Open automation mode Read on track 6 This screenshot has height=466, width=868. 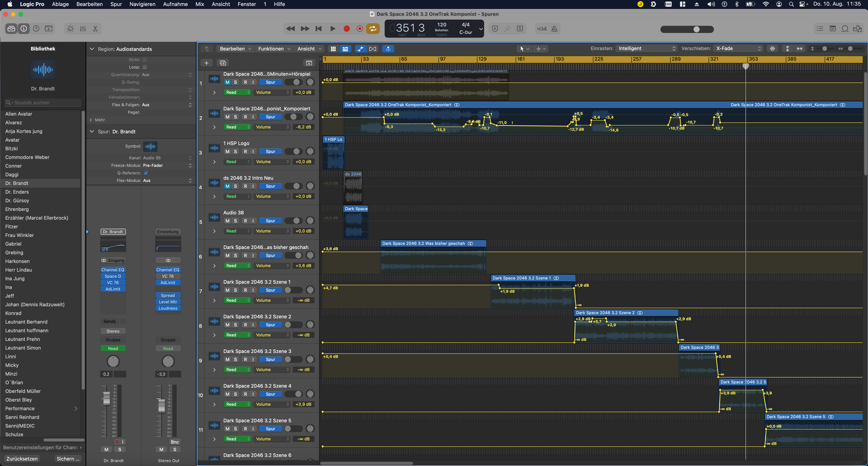pos(237,266)
